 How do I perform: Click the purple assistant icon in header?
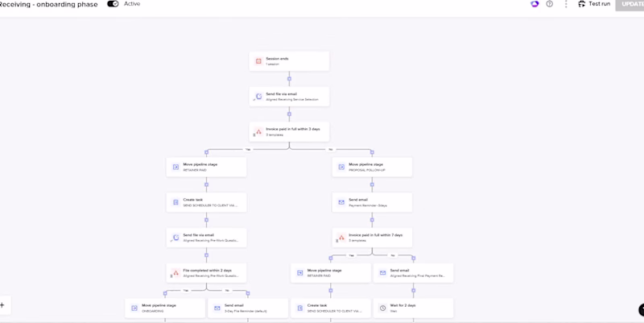click(x=535, y=4)
